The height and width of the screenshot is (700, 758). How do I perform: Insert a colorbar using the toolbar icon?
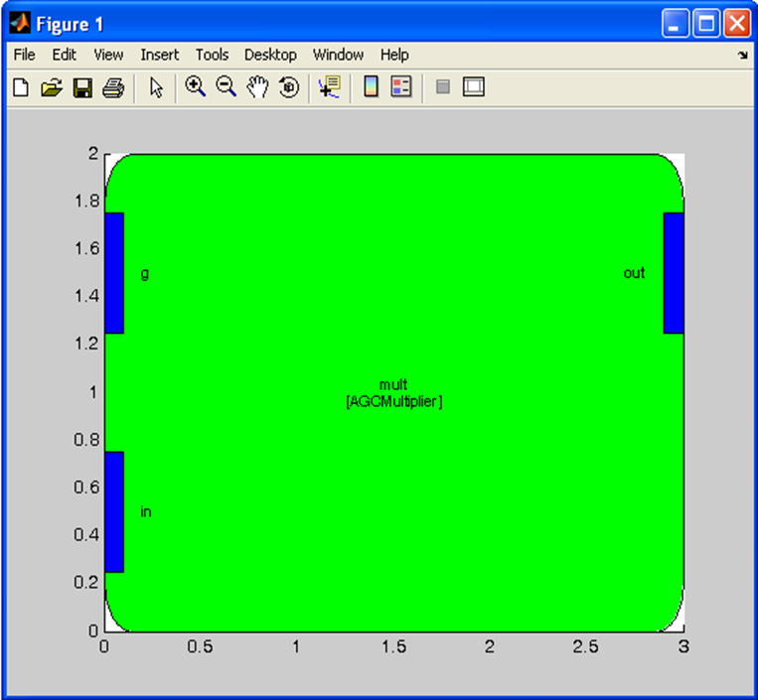pyautogui.click(x=371, y=87)
